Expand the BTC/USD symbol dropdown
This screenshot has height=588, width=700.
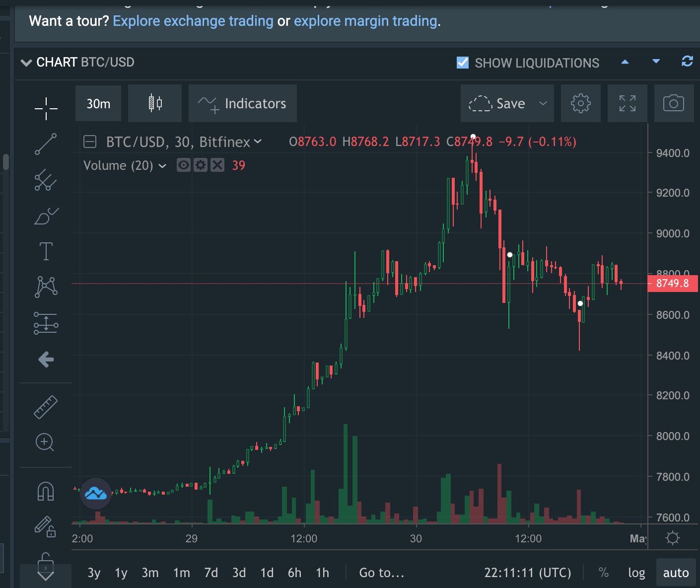pyautogui.click(x=258, y=142)
